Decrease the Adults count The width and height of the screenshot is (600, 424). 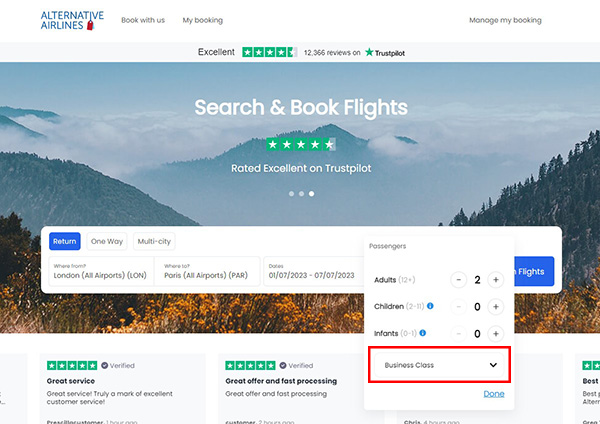click(x=458, y=280)
